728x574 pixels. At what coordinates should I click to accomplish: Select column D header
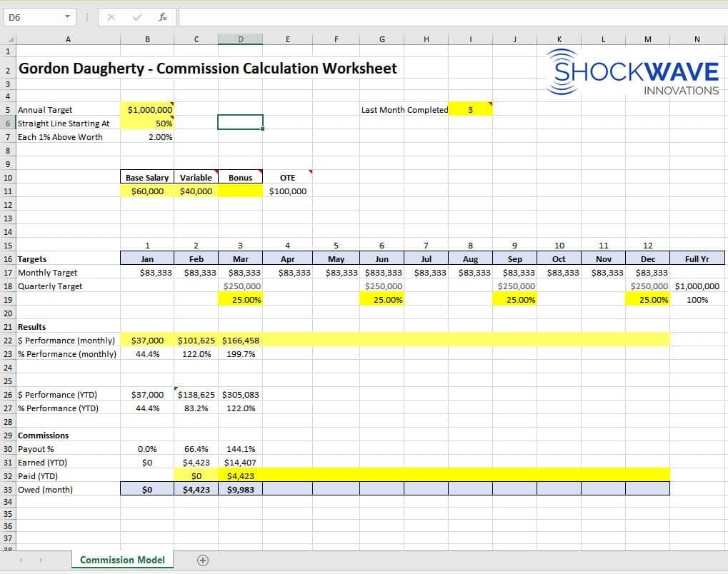[x=240, y=39]
